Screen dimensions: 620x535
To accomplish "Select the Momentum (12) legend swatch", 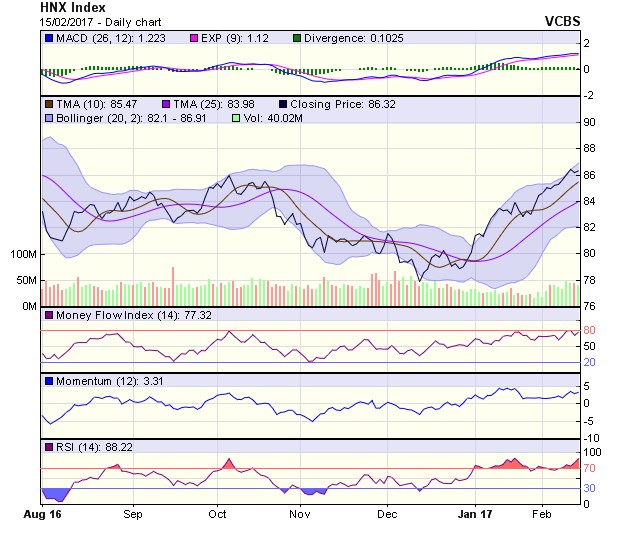I will 49,381.
